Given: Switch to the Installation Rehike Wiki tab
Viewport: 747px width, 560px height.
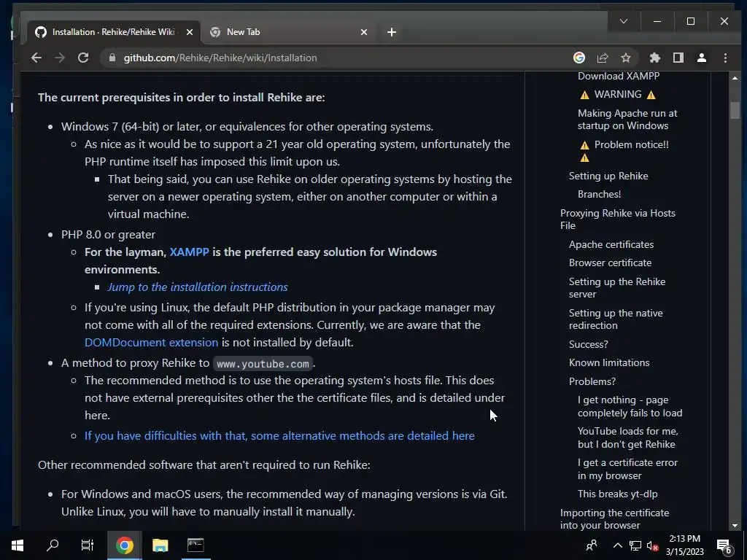Looking at the screenshot, I should click(x=113, y=32).
